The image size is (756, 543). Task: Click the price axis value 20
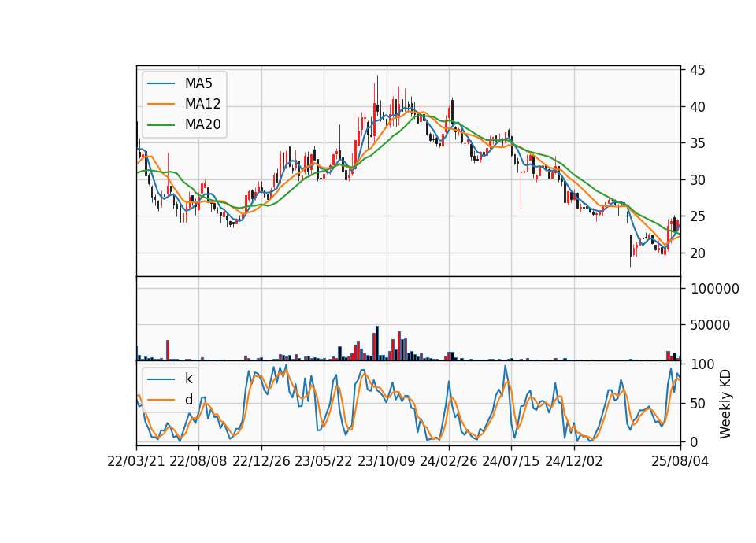click(697, 253)
